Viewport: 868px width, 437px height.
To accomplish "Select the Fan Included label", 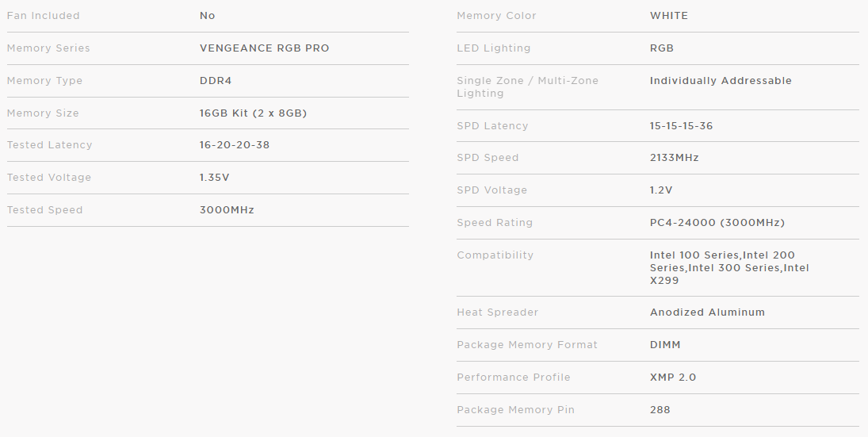I will [43, 16].
